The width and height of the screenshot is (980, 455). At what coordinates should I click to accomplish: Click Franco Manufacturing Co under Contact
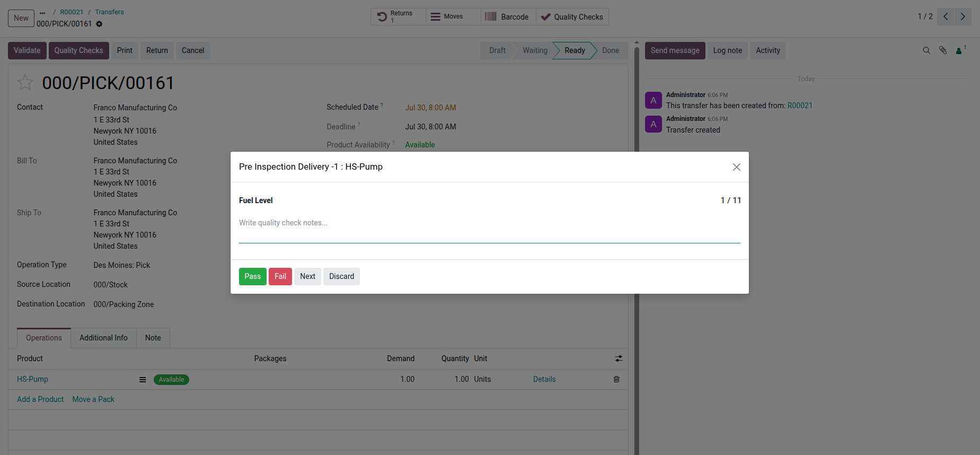pos(135,108)
